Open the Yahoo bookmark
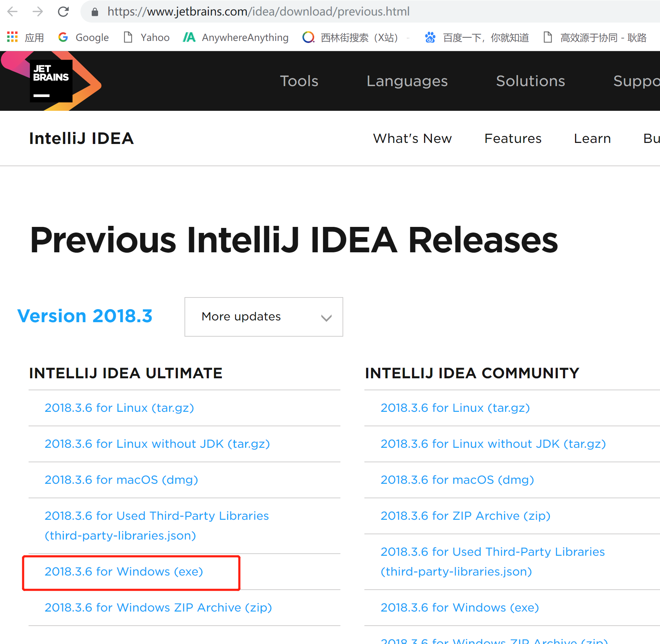The image size is (660, 644). [x=146, y=37]
